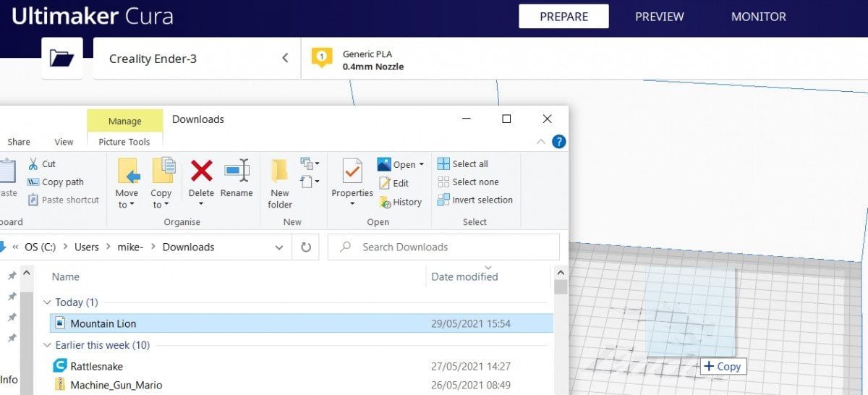This screenshot has width=868, height=395.
Task: Click the Cut scissors icon
Action: coord(33,164)
